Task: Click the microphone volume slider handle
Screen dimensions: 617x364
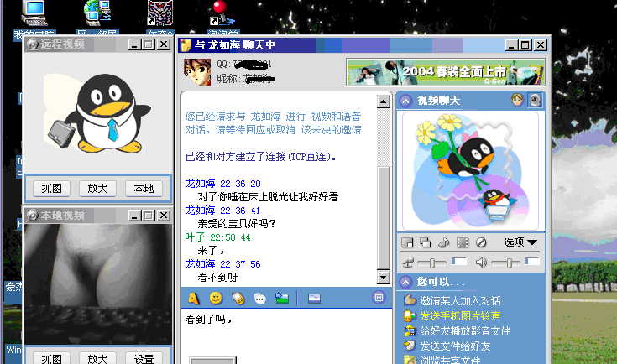Action: click(432, 263)
